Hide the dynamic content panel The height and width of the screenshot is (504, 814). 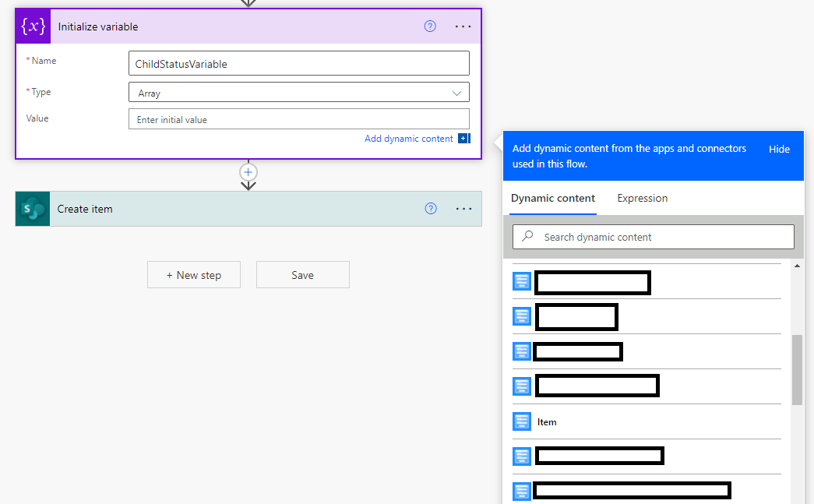coord(779,149)
